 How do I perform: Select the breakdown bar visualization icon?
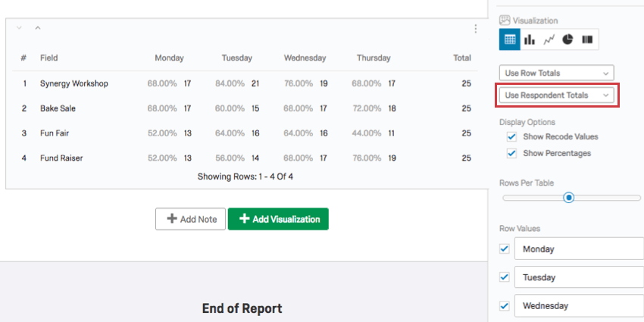(586, 39)
